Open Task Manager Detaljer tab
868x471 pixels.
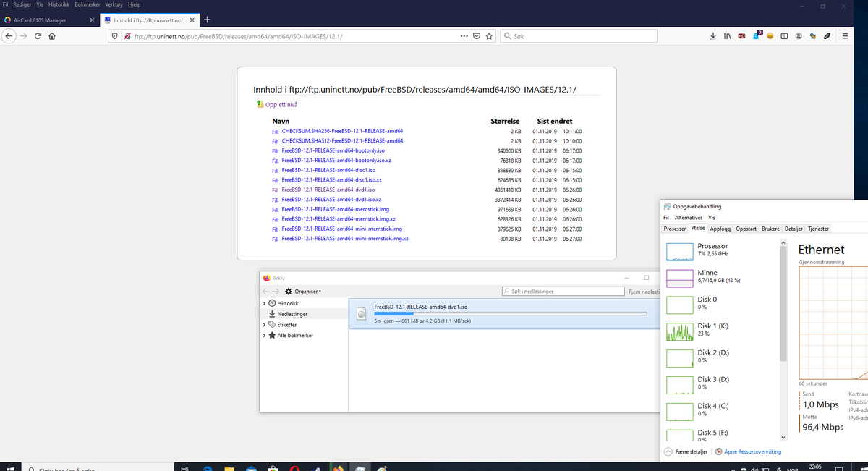pyautogui.click(x=793, y=228)
